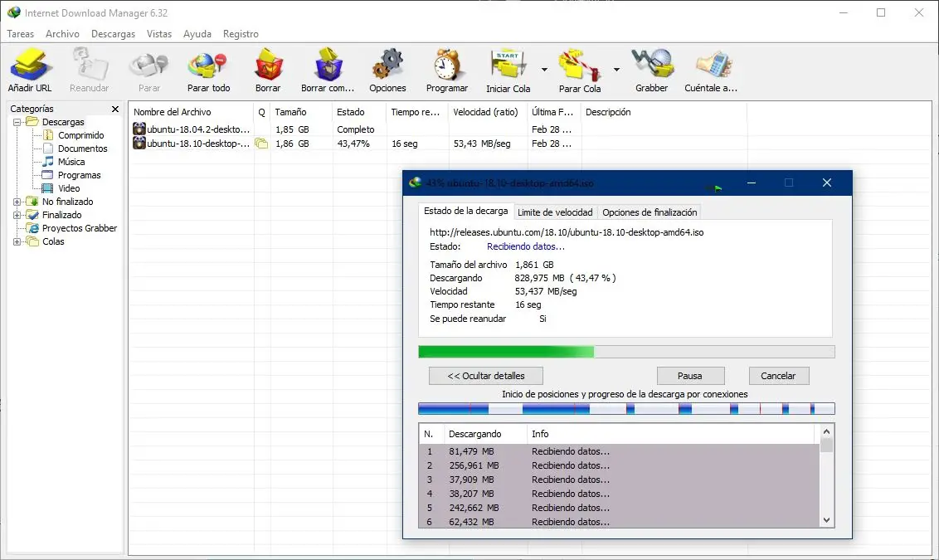This screenshot has height=560, width=939.
Task: Select the Video category
Action: [x=69, y=188]
